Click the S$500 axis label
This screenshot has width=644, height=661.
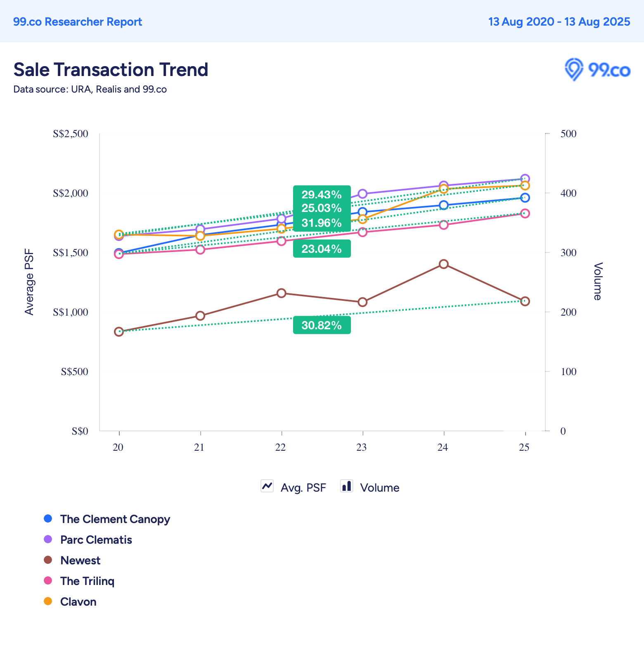click(x=75, y=372)
